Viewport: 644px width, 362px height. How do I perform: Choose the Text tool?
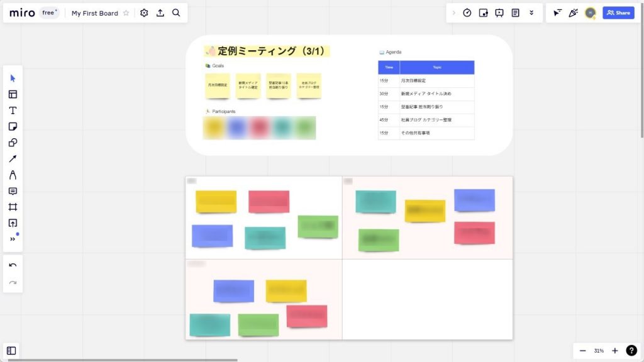13,111
